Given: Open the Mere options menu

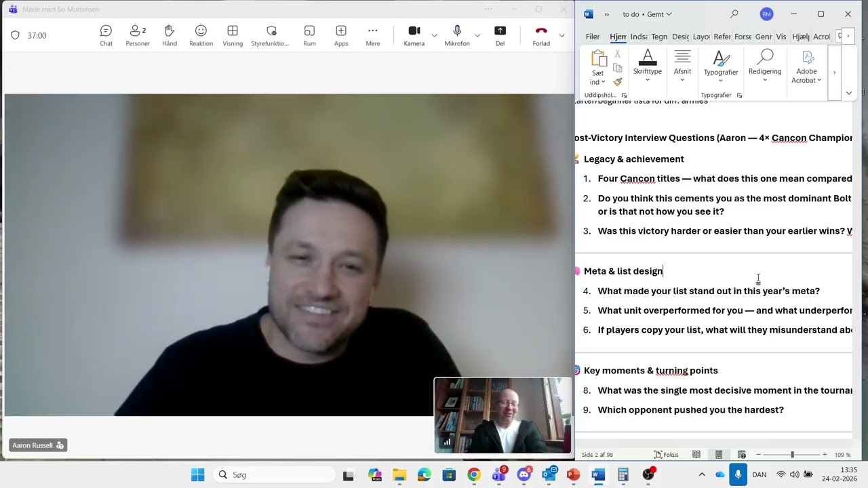Looking at the screenshot, I should coord(373,35).
